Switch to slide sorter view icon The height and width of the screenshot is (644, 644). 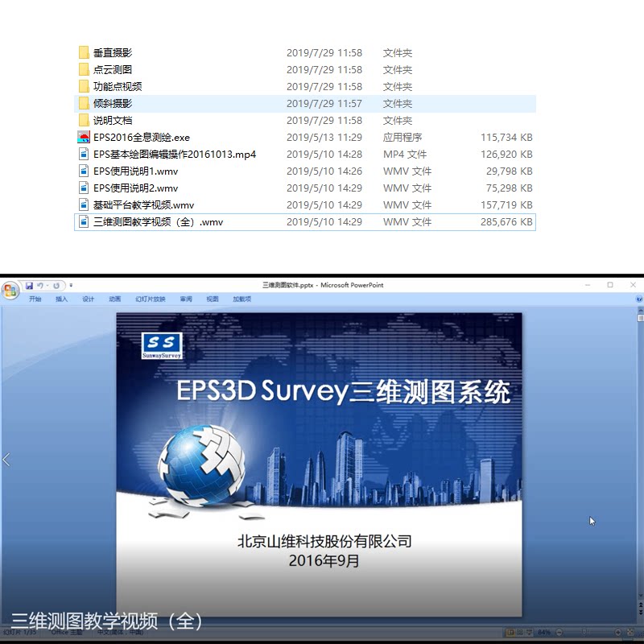519,633
